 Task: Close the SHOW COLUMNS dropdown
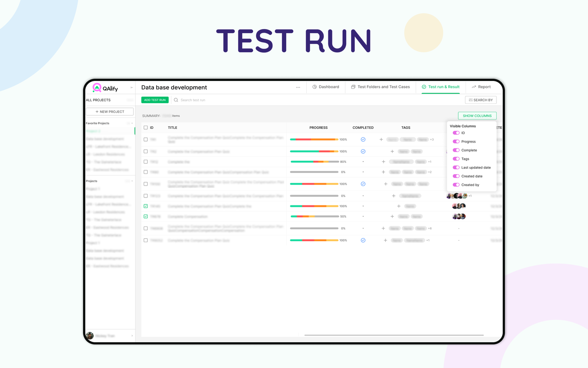pyautogui.click(x=477, y=116)
